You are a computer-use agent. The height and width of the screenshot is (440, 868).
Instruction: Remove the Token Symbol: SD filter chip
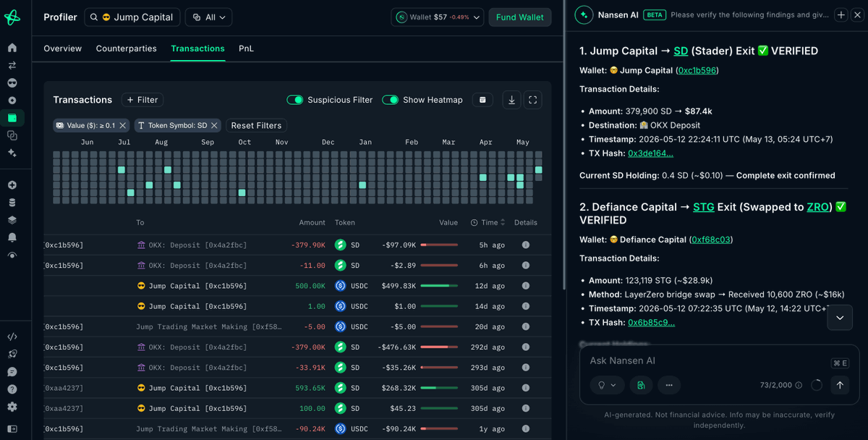pyautogui.click(x=214, y=125)
